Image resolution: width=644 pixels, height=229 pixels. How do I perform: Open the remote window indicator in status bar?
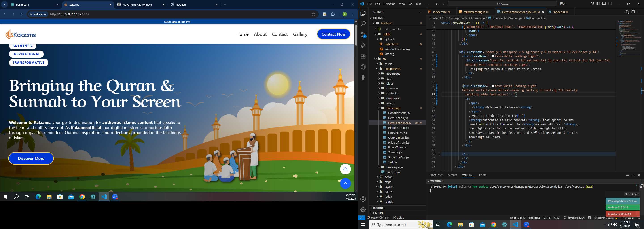pyautogui.click(x=362, y=218)
